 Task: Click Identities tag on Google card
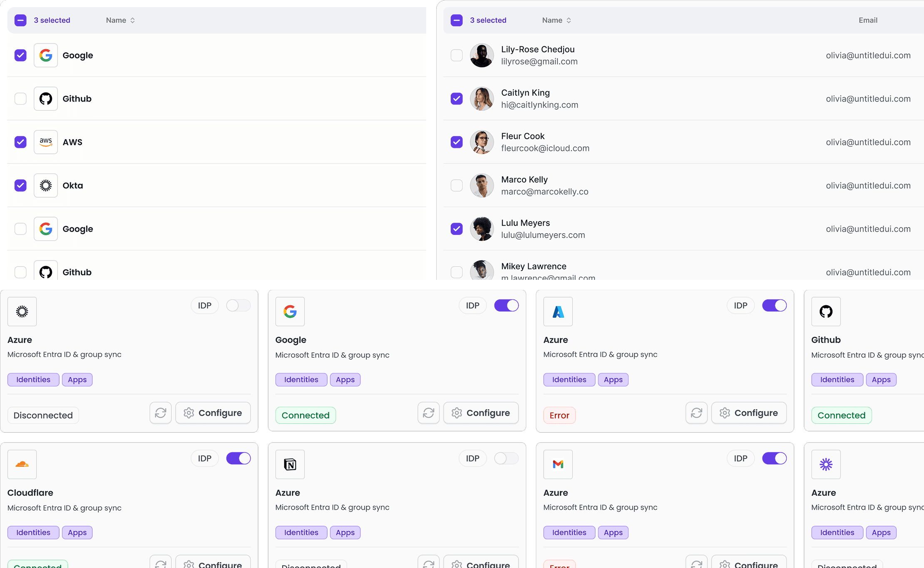click(x=301, y=380)
